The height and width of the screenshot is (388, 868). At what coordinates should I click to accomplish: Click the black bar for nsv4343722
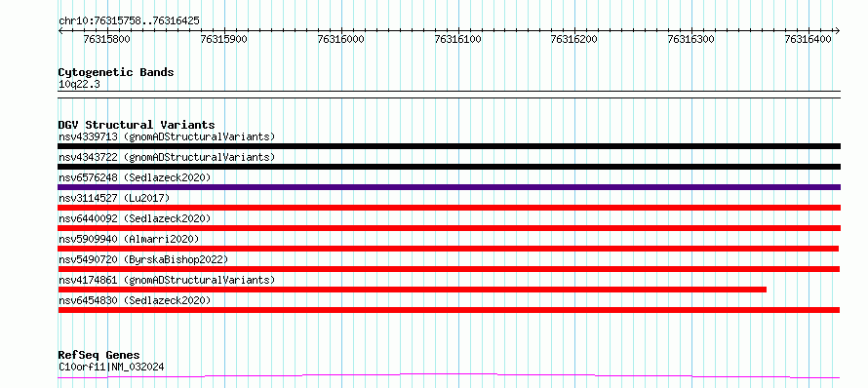449,167
